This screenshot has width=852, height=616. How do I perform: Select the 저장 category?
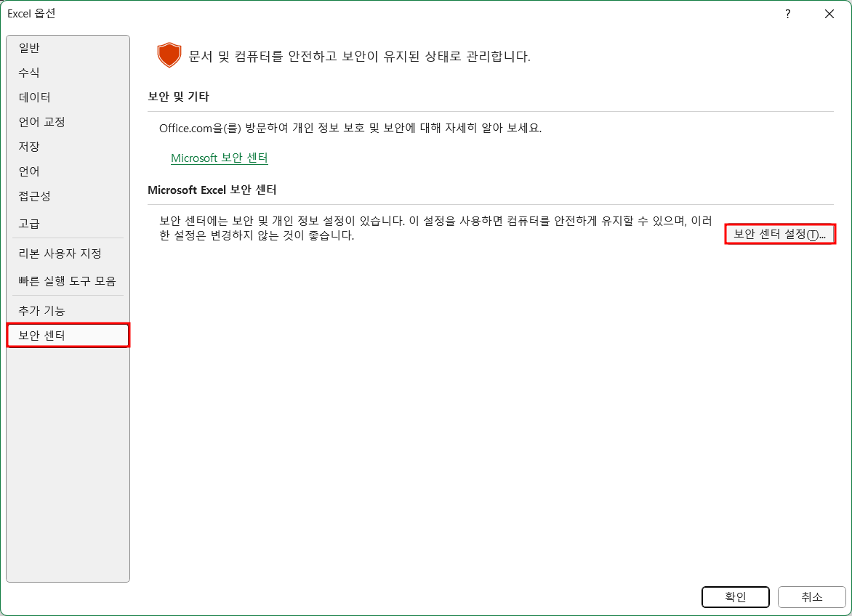[68, 147]
